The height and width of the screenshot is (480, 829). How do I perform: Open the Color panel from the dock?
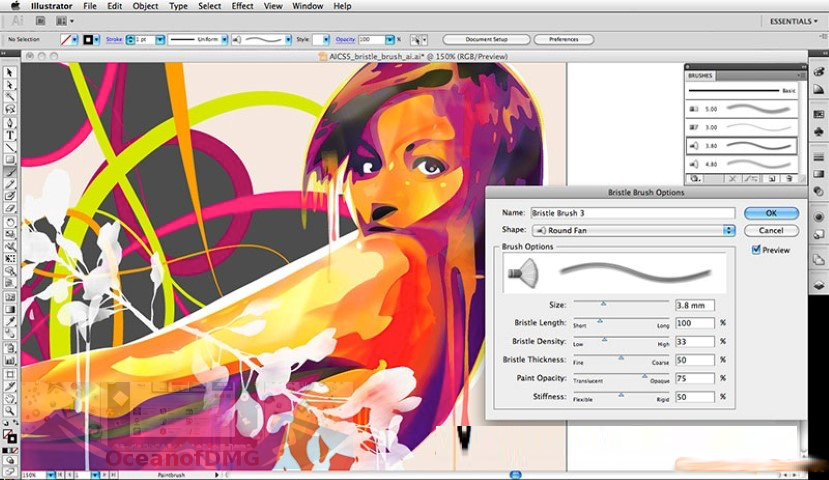click(x=818, y=72)
